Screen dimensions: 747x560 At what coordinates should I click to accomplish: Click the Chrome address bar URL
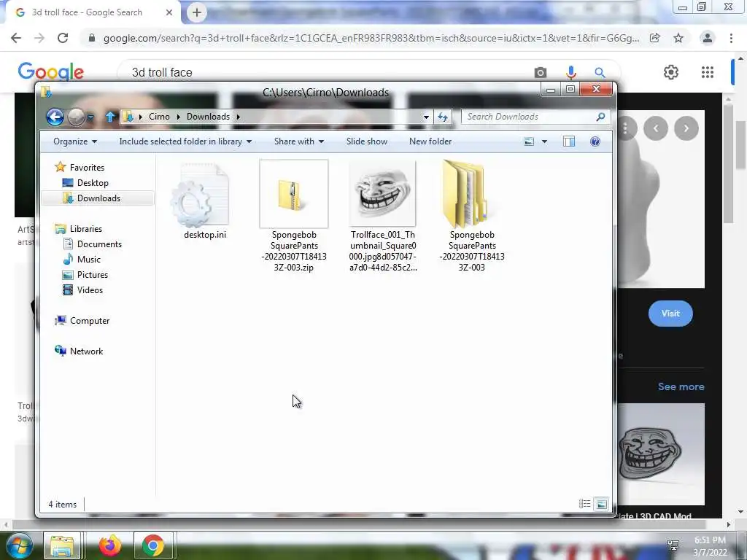(x=371, y=38)
